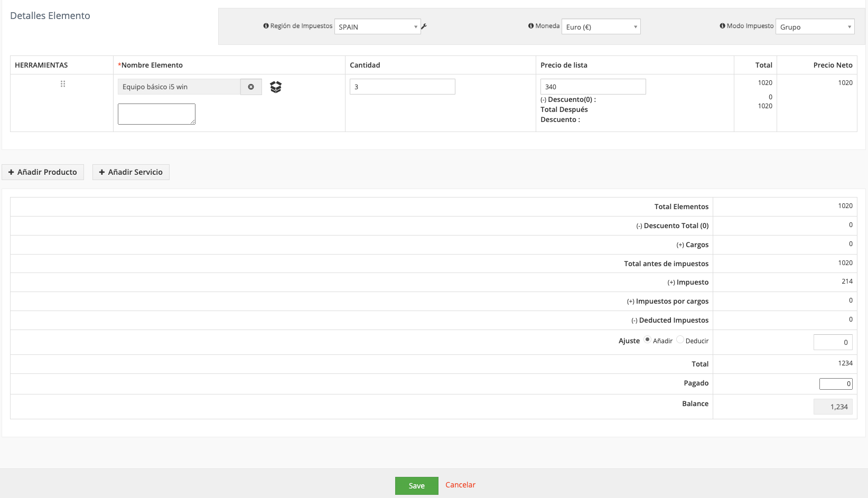Select the Añadir adjustment radio button

pyautogui.click(x=647, y=340)
